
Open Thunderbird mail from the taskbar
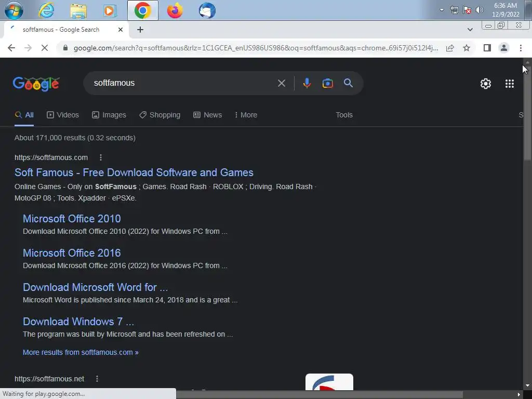207,10
